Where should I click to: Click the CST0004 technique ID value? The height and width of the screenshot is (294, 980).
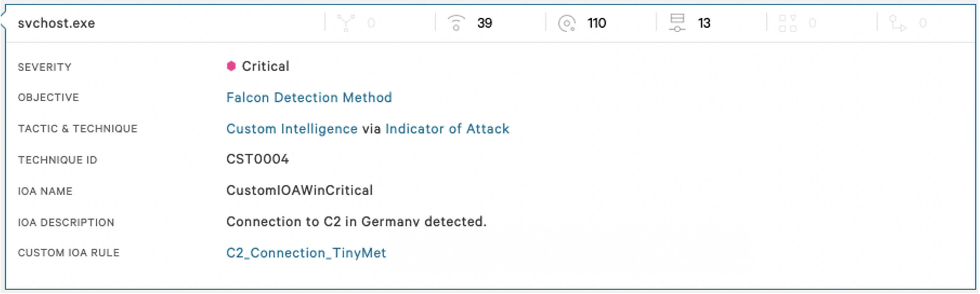pos(258,159)
